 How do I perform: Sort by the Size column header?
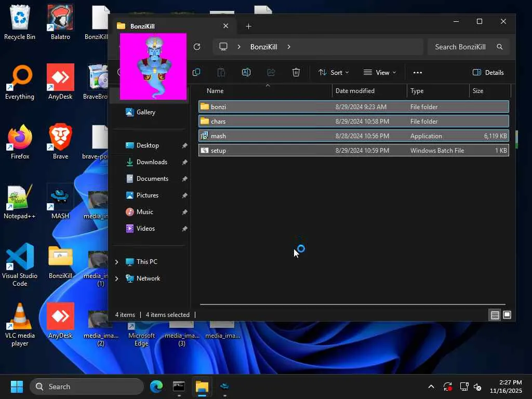tap(478, 91)
